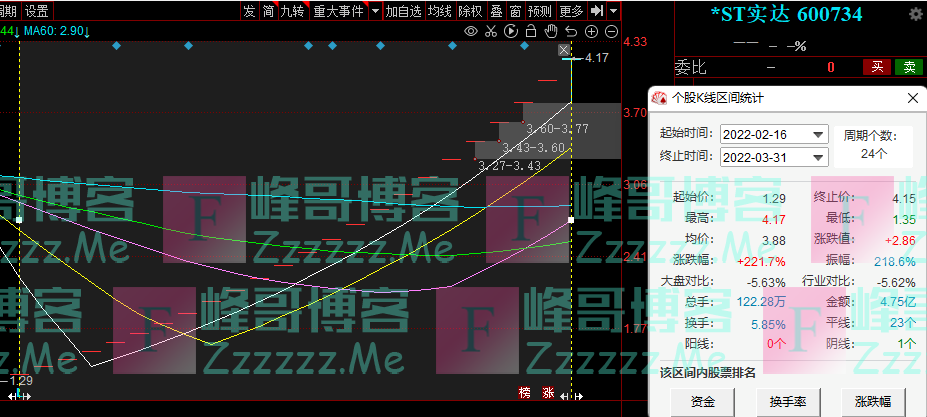Open the 九转 toolbar item

tap(291, 11)
